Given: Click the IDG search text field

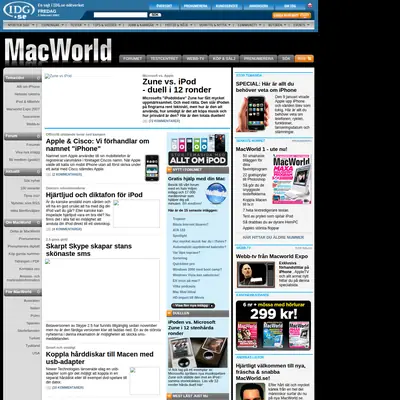Looking at the screenshot, I should coord(120,15).
